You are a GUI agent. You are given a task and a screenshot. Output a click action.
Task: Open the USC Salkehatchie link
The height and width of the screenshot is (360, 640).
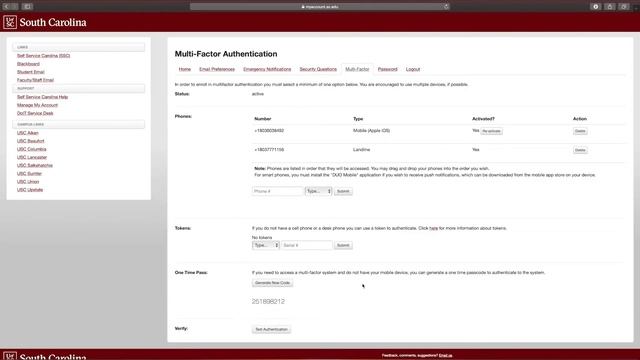pos(35,165)
